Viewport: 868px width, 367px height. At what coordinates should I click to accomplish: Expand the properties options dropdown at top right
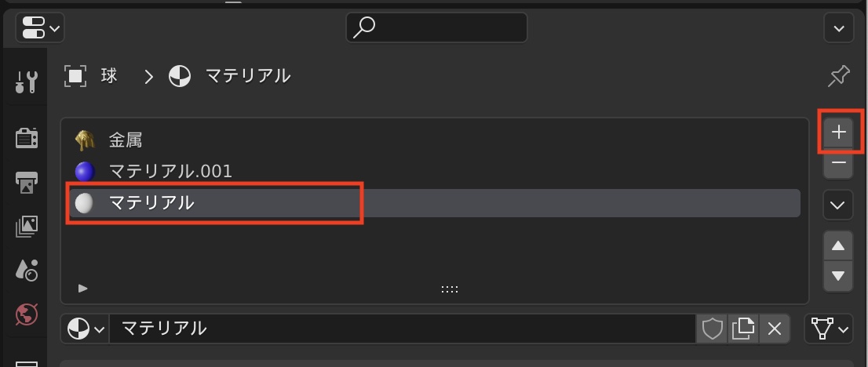tap(838, 29)
